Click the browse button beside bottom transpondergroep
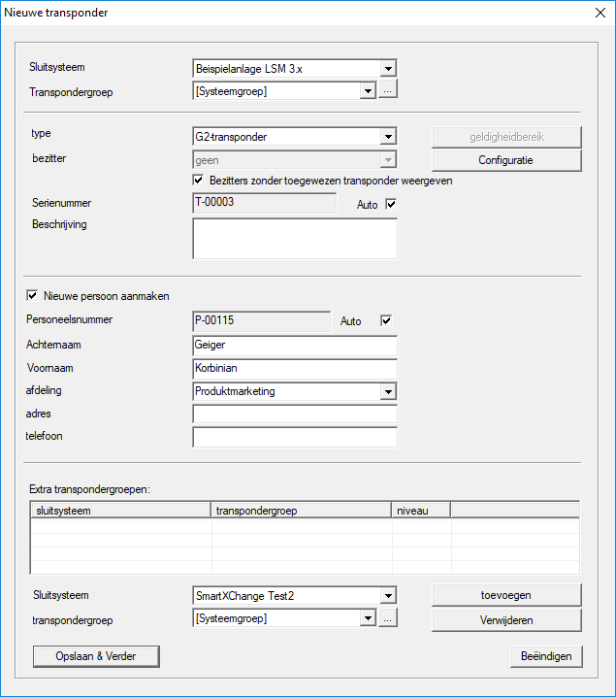Screen dimensions: 616x697 pyautogui.click(x=388, y=618)
